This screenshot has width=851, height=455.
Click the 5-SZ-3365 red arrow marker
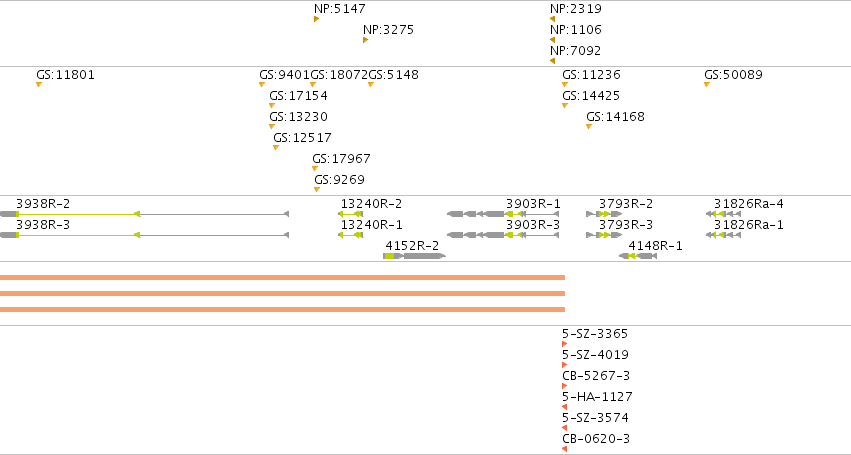coord(564,344)
